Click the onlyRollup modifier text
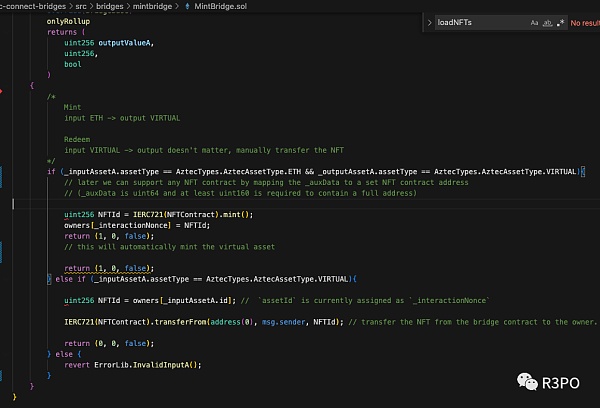600x408 pixels. pos(70,21)
